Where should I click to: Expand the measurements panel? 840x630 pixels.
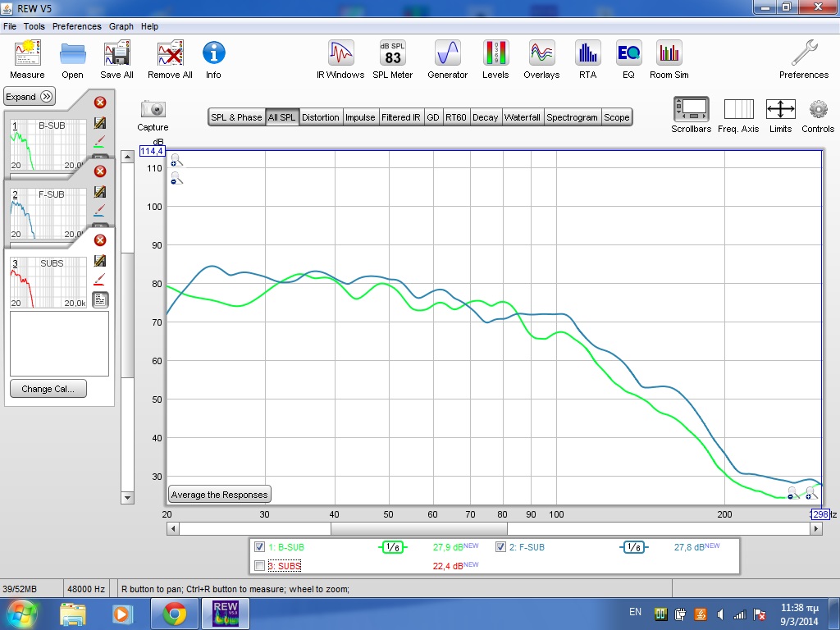pos(30,97)
